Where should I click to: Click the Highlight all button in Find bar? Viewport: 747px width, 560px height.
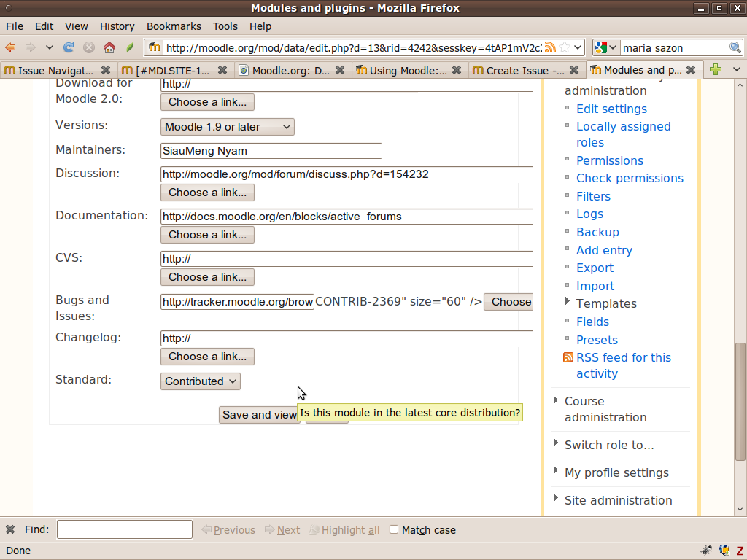344,530
